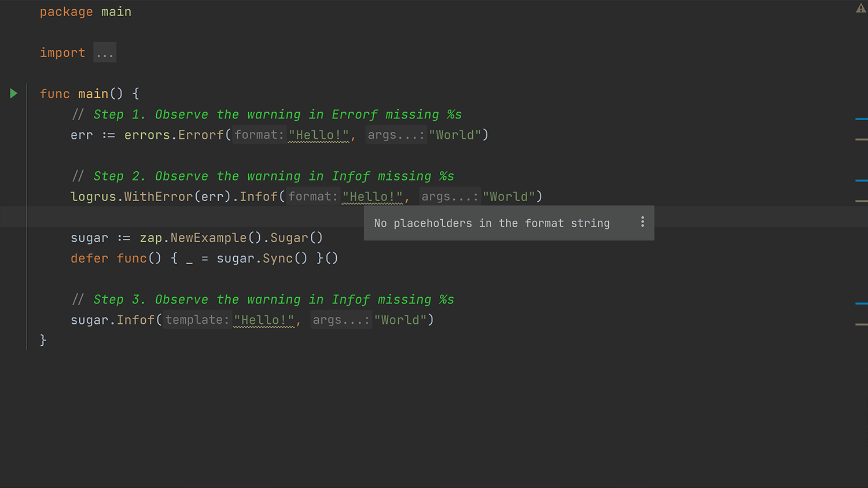Expand the folded import block ellipsis
The image size is (868, 488).
105,53
